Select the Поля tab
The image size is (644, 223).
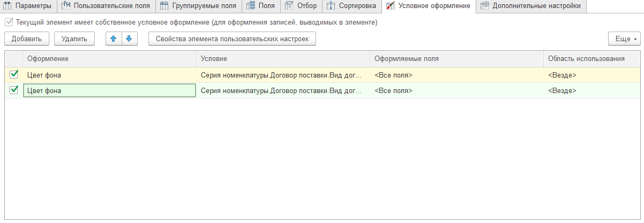tap(261, 6)
